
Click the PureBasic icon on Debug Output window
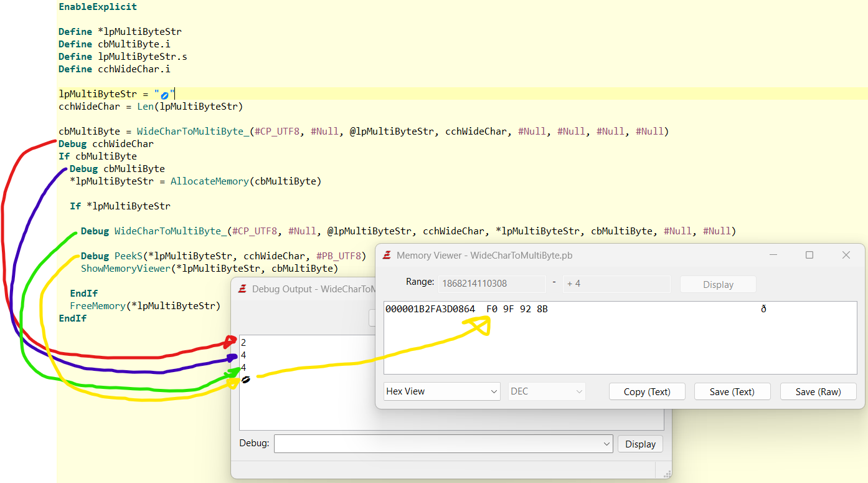242,289
